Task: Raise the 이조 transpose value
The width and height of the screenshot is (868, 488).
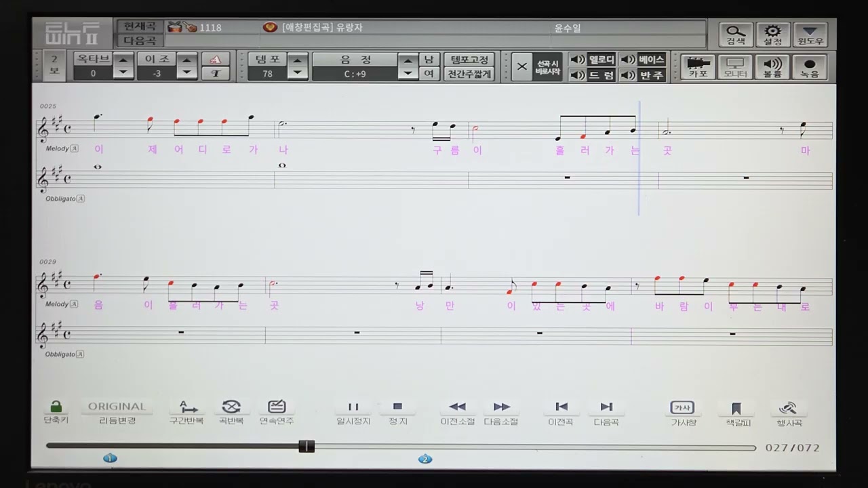Action: coord(186,60)
